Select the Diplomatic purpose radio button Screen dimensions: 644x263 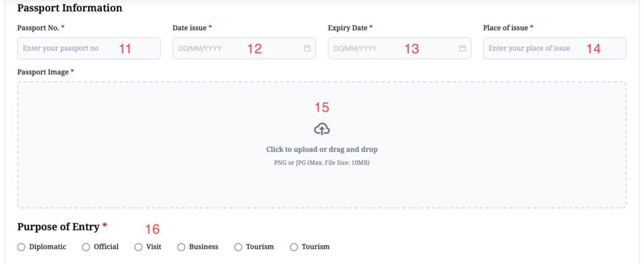[x=21, y=247]
